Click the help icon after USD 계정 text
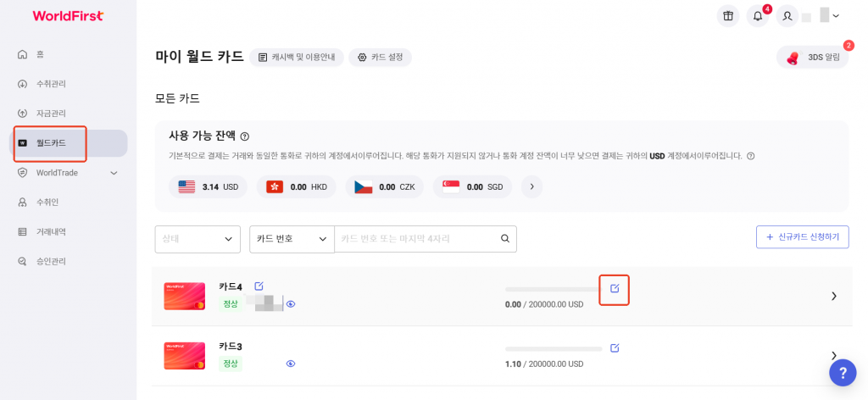Screen dimensions: 868x400 tap(751, 156)
